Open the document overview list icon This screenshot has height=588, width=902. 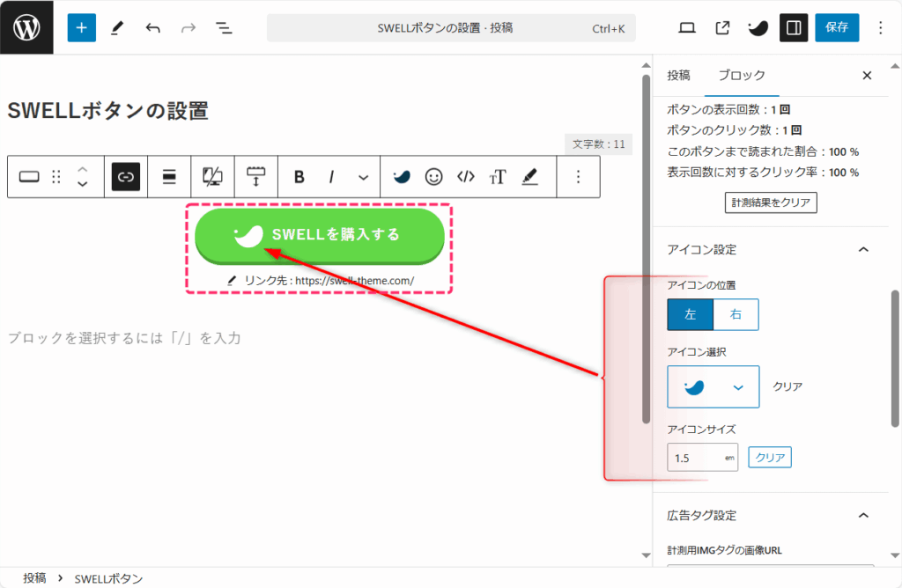coord(225,27)
